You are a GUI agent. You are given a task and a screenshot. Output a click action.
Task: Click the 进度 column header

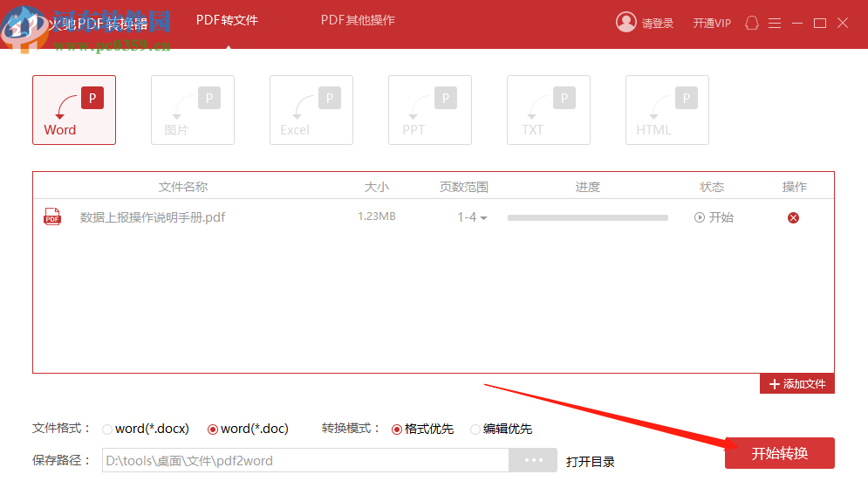coord(588,187)
